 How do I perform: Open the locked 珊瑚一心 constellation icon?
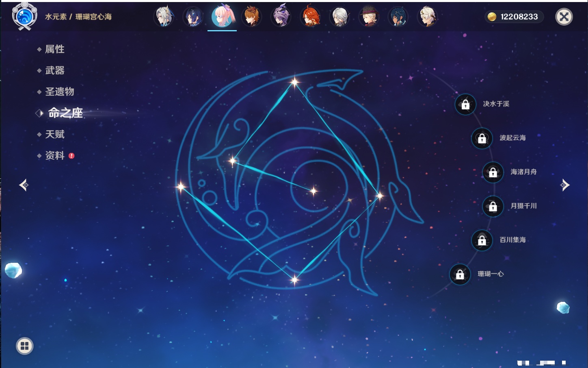(x=460, y=274)
